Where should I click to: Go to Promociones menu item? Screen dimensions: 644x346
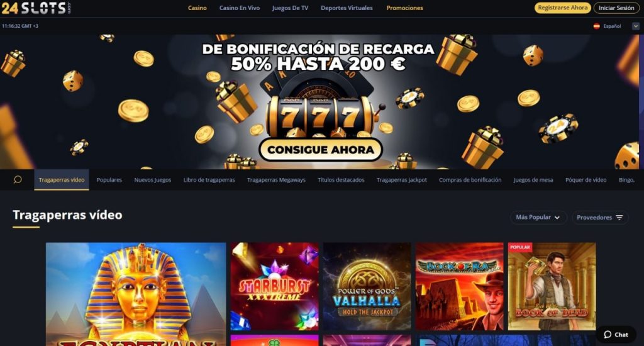404,8
